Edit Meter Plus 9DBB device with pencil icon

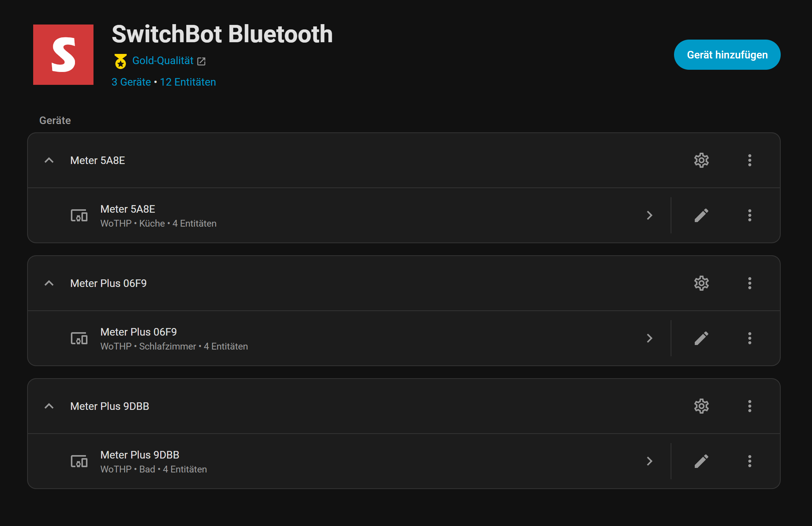pos(701,461)
